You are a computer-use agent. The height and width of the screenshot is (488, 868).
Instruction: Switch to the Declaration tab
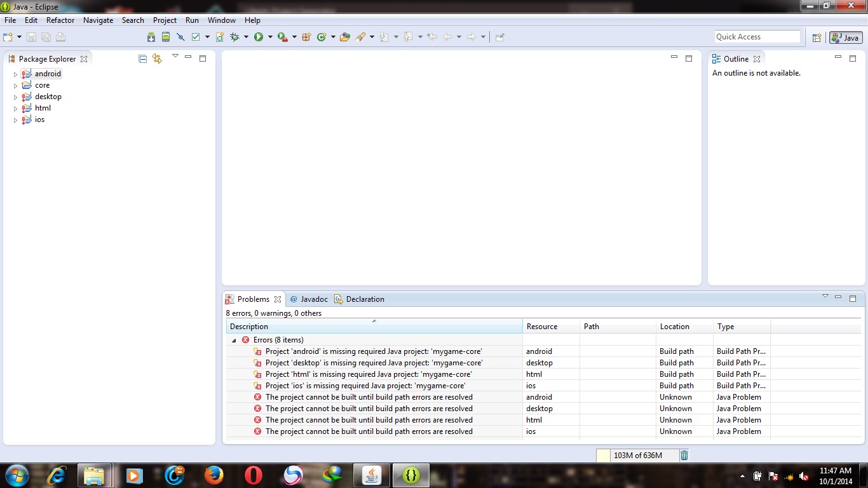tap(359, 299)
